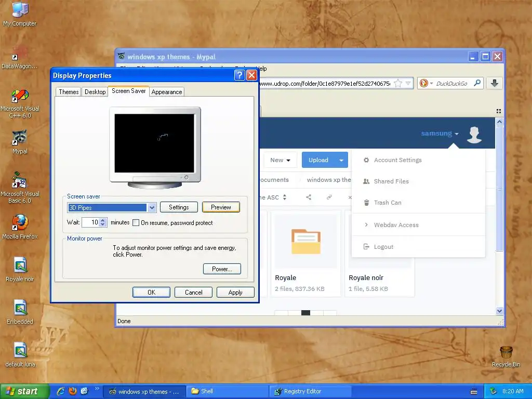Click the Royale folder thumbnail

coord(305,241)
